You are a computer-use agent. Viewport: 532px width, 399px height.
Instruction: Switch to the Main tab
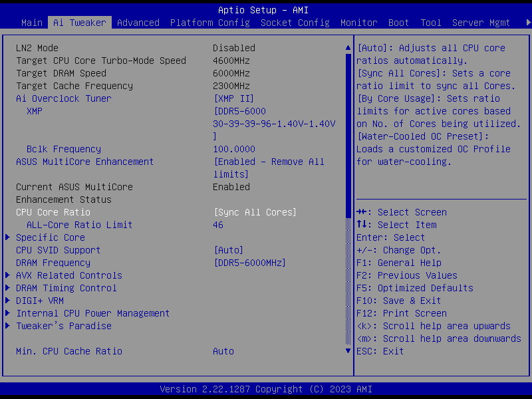[x=31, y=23]
